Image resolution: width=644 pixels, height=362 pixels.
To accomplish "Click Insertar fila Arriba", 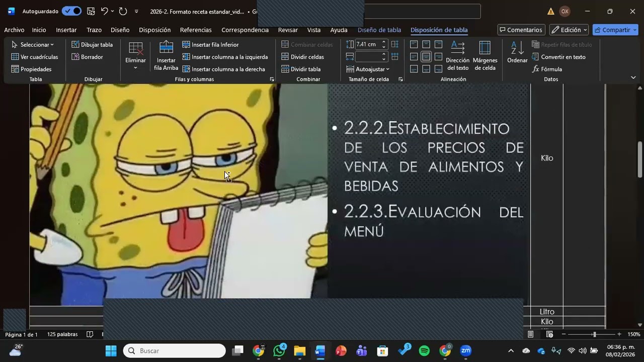I will coord(166,56).
